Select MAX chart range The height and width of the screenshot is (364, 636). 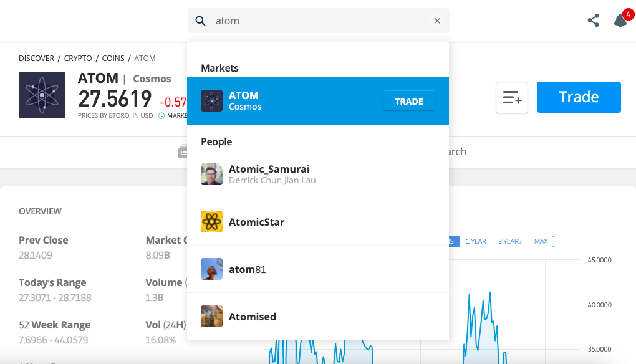541,242
